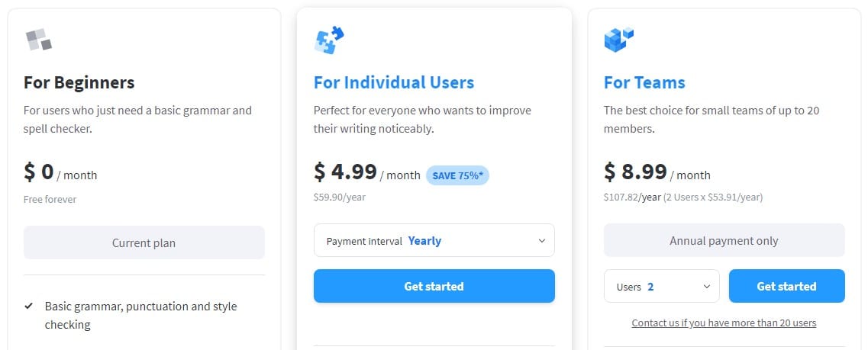Click the $ 8.99 Teams price

(x=635, y=172)
